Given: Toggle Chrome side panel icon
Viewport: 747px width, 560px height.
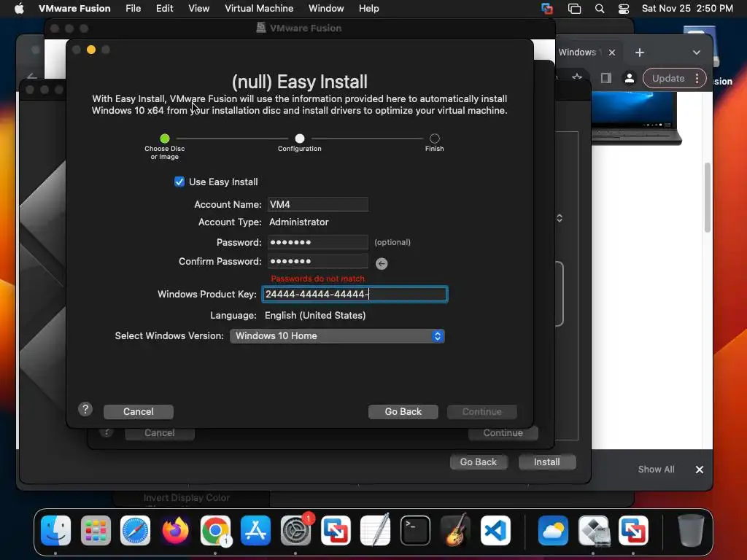Looking at the screenshot, I should click(x=606, y=78).
